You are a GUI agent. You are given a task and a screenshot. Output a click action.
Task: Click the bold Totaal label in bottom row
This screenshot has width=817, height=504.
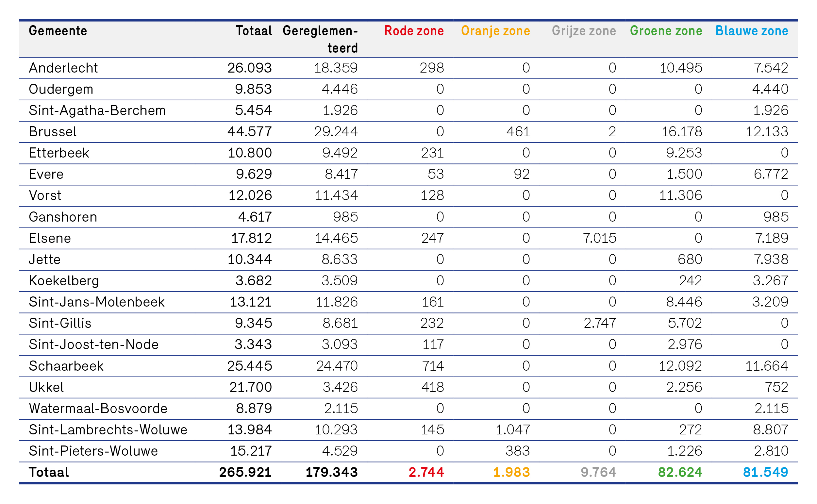point(49,472)
